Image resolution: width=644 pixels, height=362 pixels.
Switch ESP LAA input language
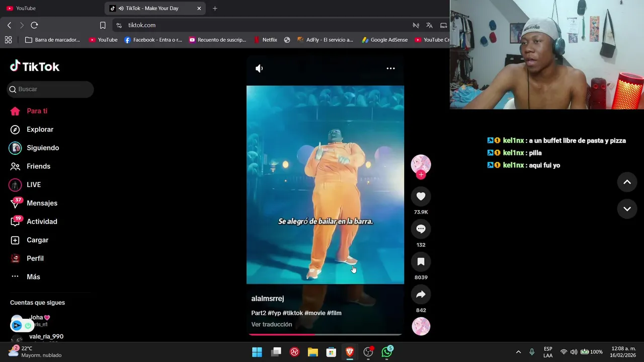(x=548, y=352)
